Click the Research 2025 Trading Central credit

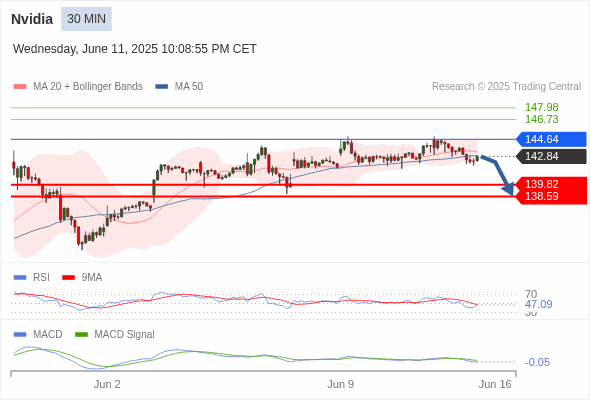[x=506, y=87]
